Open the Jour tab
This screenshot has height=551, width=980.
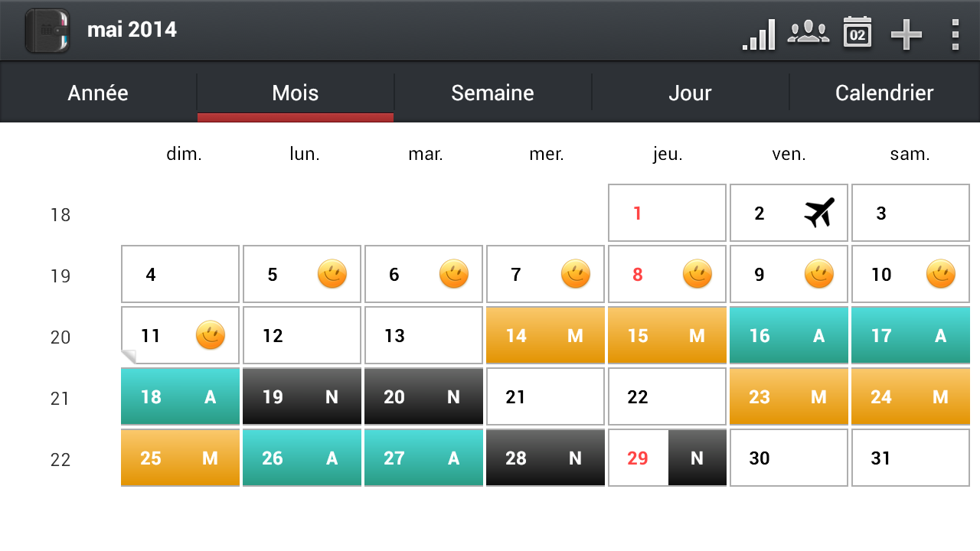coord(690,93)
